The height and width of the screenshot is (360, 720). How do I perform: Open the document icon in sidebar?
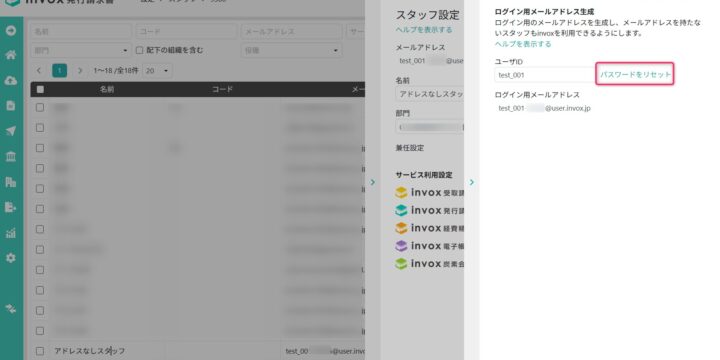11,106
